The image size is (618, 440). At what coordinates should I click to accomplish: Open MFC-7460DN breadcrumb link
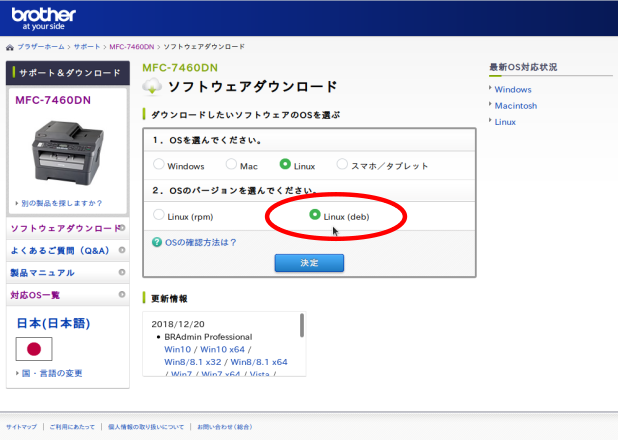tap(132, 47)
